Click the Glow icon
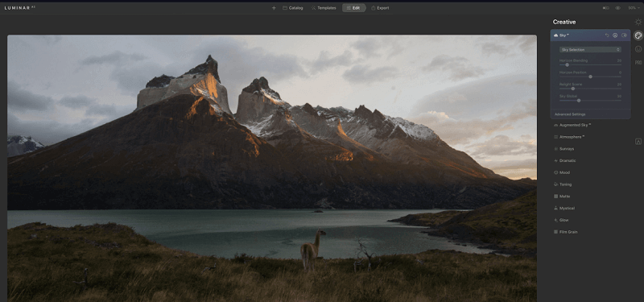This screenshot has width=644, height=302. [x=555, y=220]
